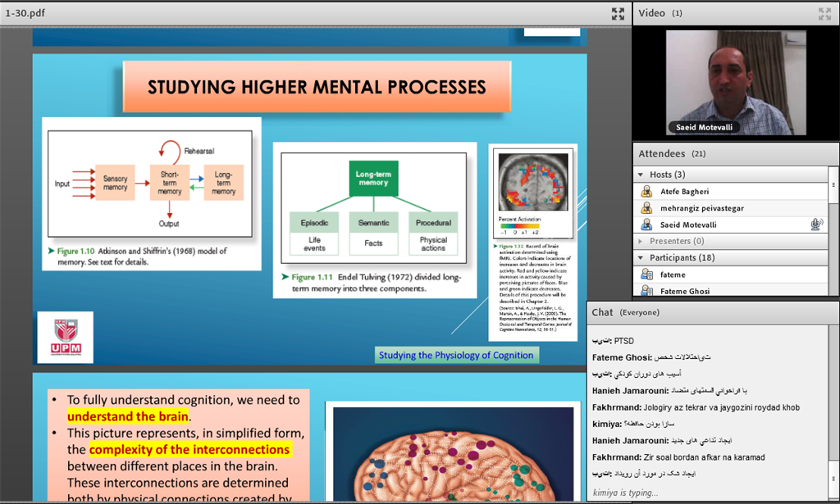Click the Figure 1.10 memory model diagram
Viewport: 840px width, 504px height.
click(150, 184)
